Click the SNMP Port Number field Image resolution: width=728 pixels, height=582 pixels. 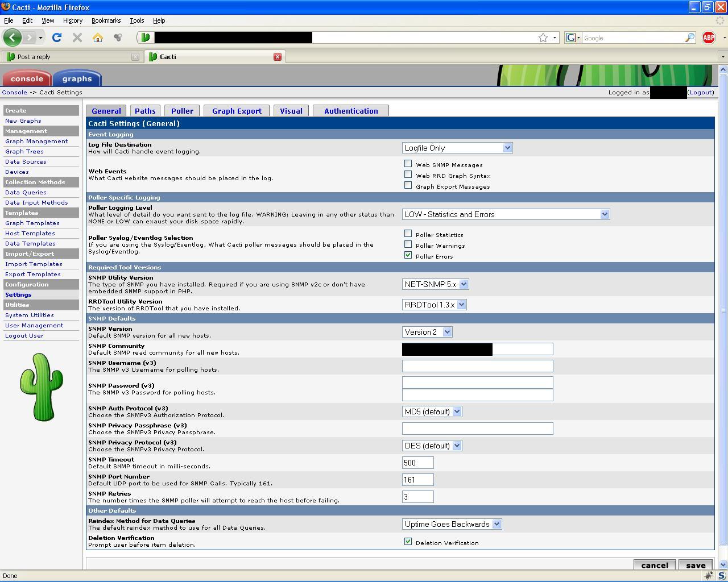tap(418, 480)
